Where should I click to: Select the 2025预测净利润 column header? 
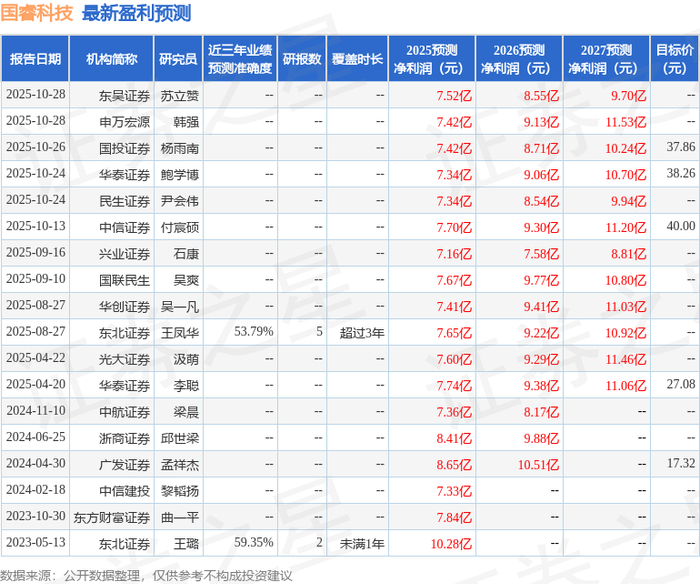(432, 59)
